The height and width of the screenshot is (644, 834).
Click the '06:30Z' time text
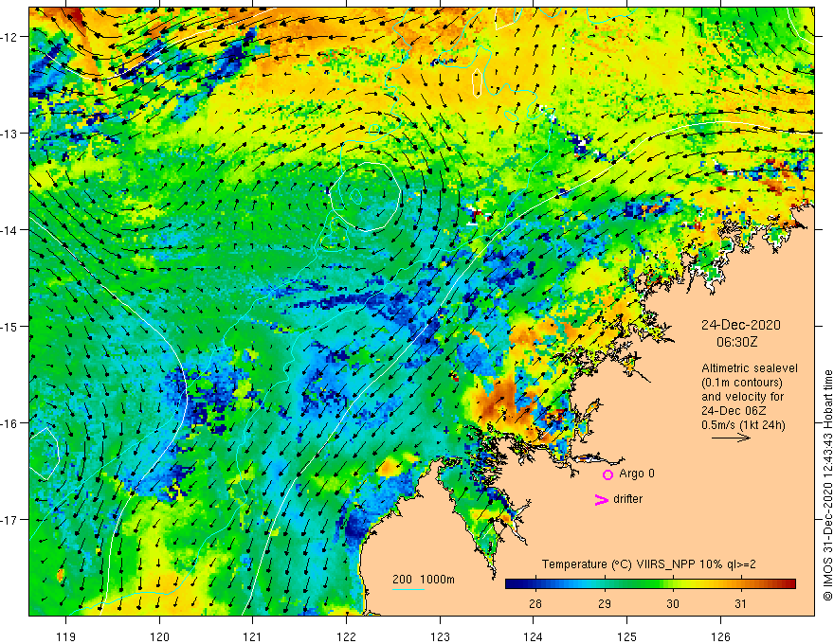click(736, 342)
